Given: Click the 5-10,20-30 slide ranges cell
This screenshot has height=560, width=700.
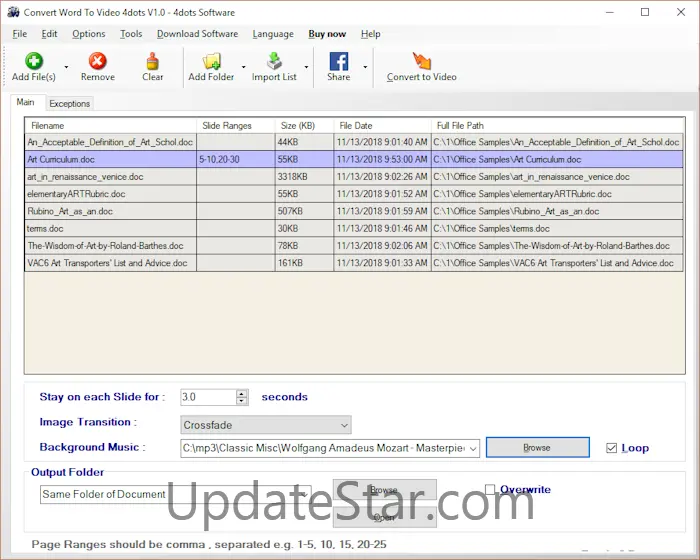Looking at the screenshot, I should pyautogui.click(x=236, y=159).
